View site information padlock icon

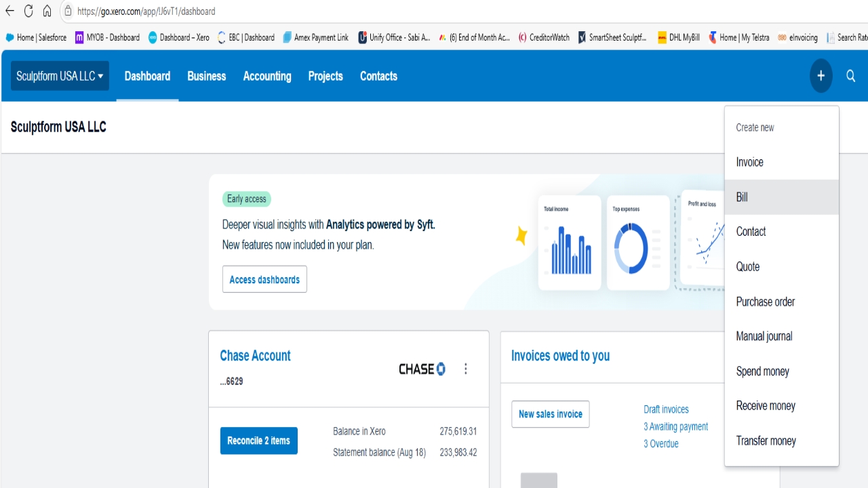click(x=68, y=11)
